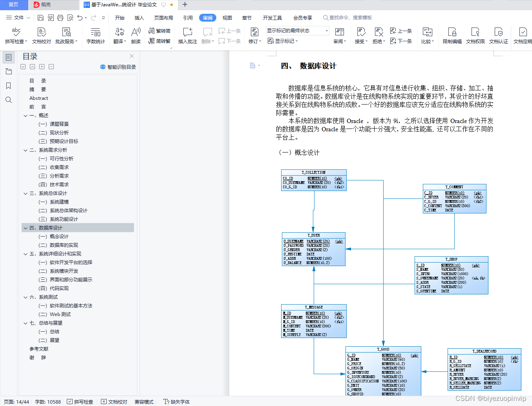
Task: Collapse the 一、概述 outline section
Action: point(26,116)
